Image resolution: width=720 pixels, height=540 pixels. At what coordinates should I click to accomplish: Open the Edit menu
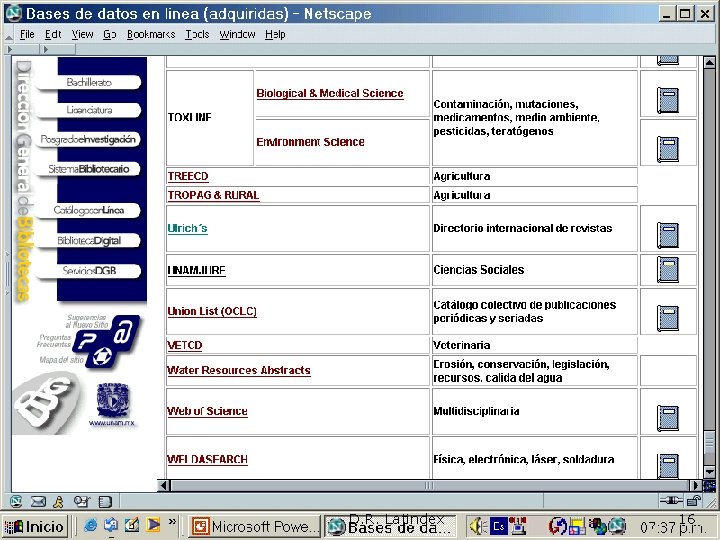(53, 34)
